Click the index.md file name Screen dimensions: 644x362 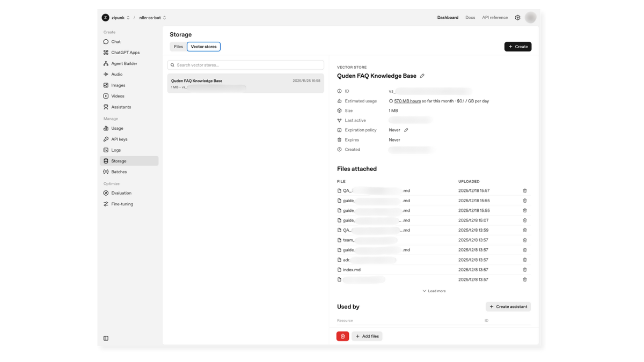[352, 270]
